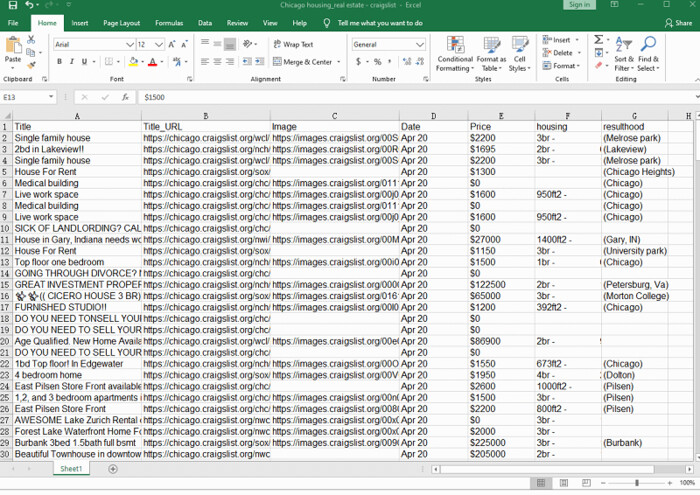Click the Format Painter brush icon

[x=31, y=65]
